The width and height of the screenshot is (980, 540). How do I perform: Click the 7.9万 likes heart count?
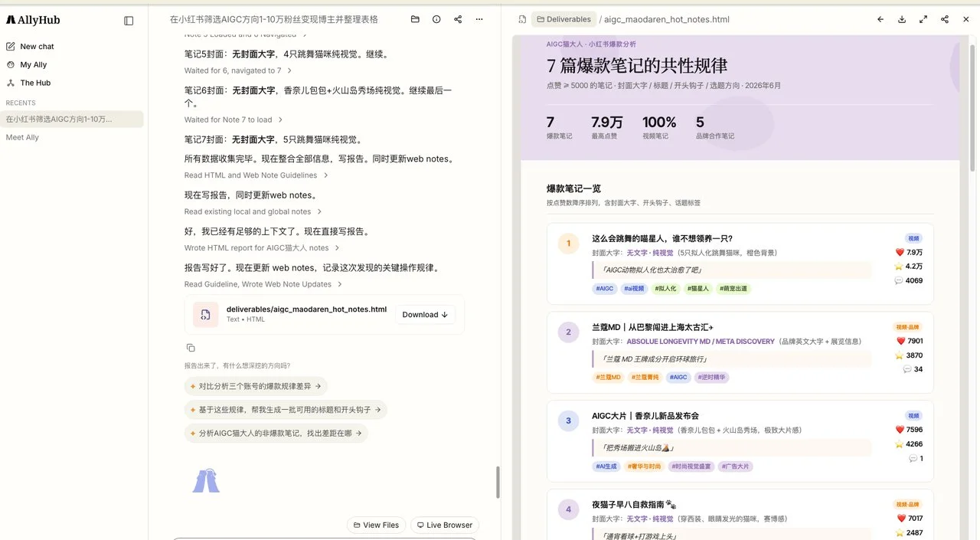tap(910, 253)
